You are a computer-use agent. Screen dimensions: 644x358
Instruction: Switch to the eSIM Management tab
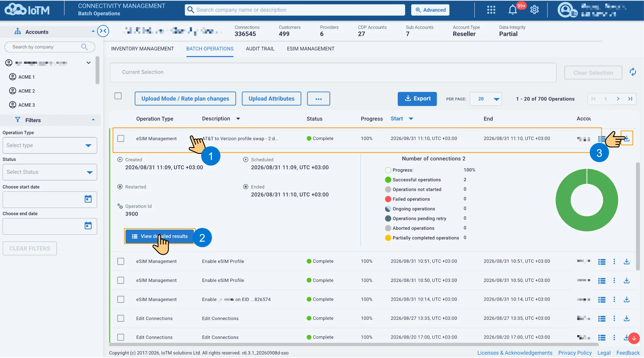point(311,49)
